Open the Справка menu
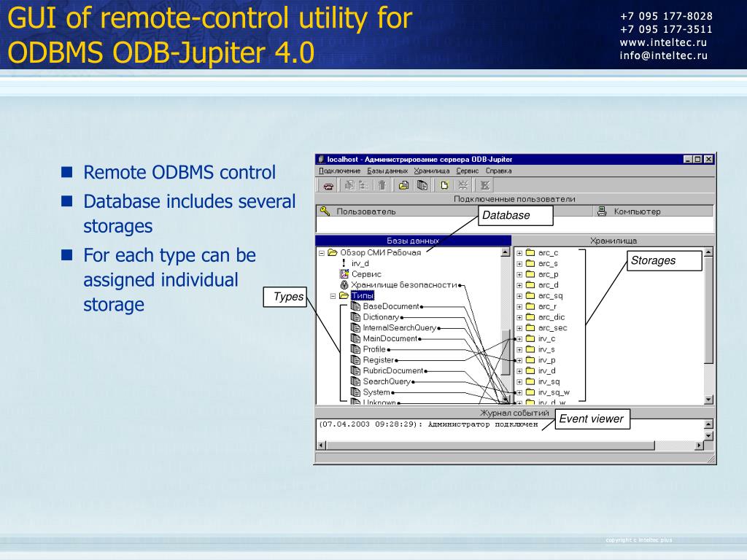Screen dimensions: 747x560 click(x=499, y=171)
